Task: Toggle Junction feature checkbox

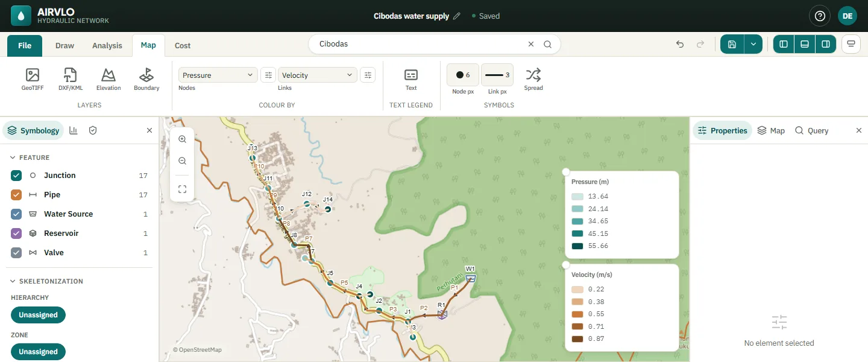Action: point(16,176)
